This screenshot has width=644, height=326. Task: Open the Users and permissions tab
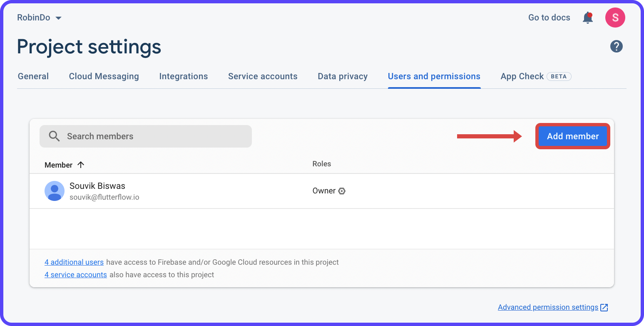[x=434, y=76]
